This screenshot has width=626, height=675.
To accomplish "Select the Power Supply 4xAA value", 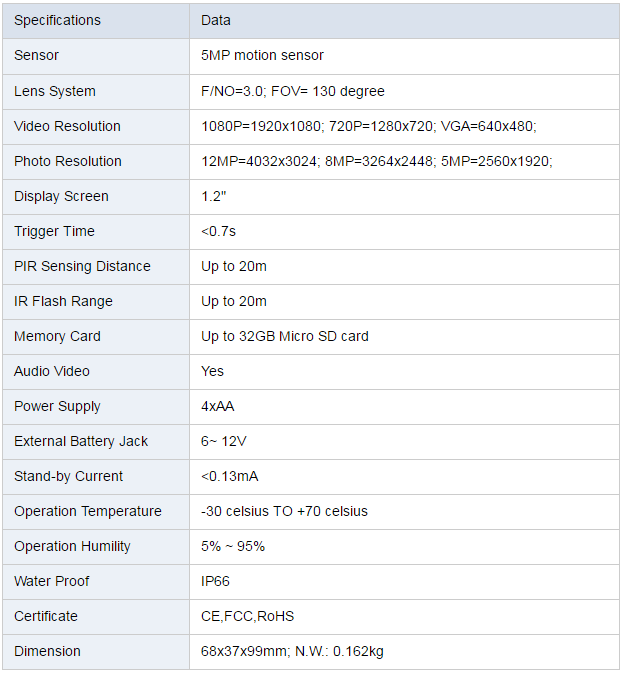I will point(218,406).
